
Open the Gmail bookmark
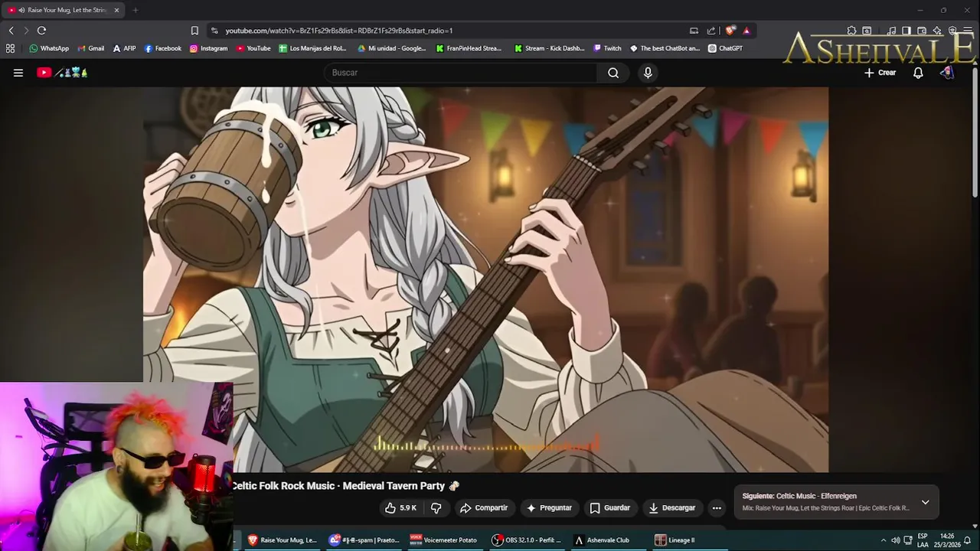91,48
